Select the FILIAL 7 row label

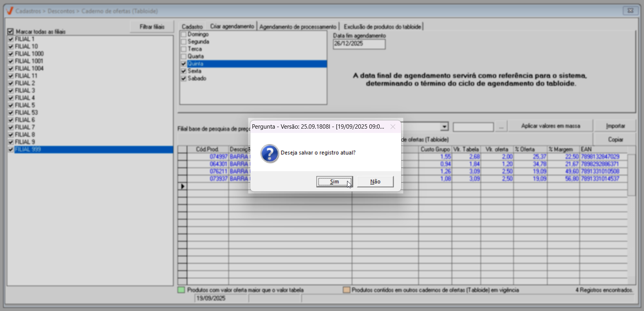pos(25,127)
